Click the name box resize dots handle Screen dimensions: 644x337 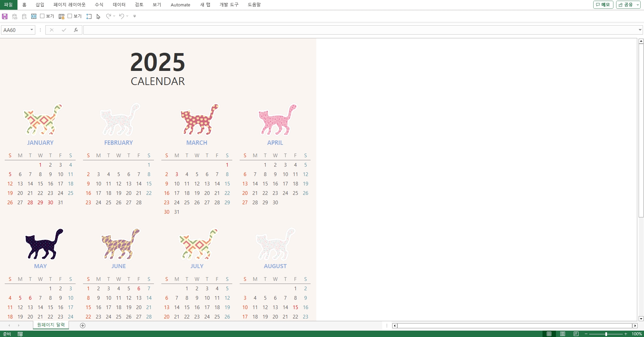[x=40, y=30]
